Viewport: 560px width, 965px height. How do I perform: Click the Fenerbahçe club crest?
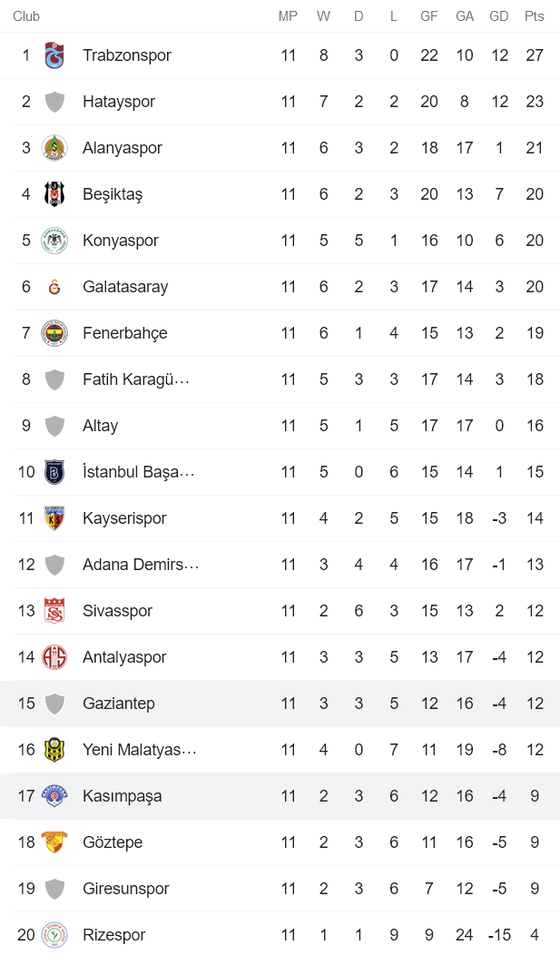pos(55,332)
